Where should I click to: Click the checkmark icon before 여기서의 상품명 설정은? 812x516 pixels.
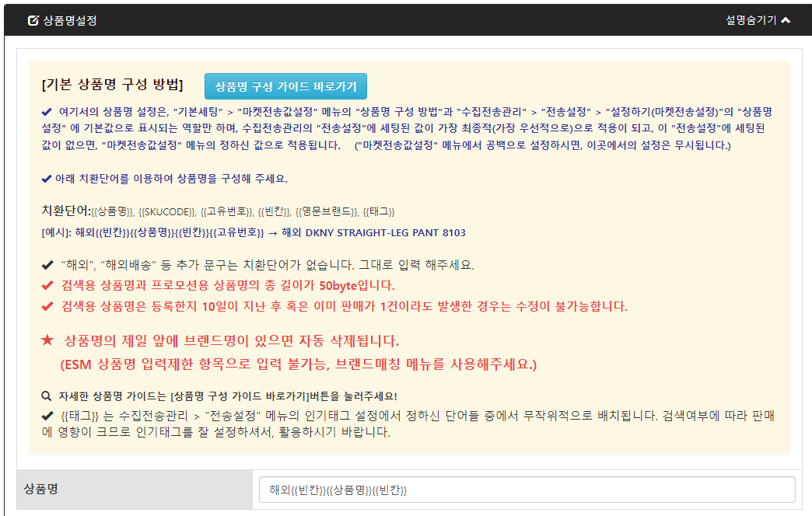pos(47,112)
